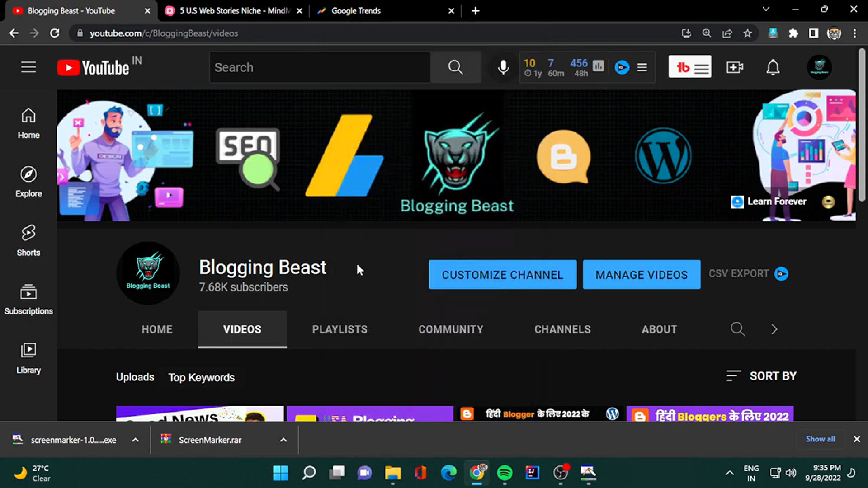Image resolution: width=868 pixels, height=488 pixels.
Task: Click Customize Channel button
Action: click(x=503, y=274)
